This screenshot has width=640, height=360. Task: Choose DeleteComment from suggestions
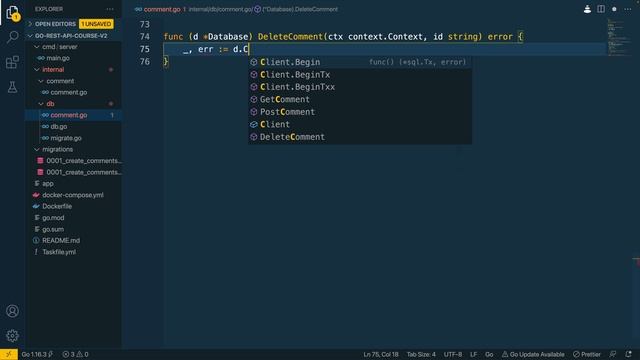pyautogui.click(x=360, y=137)
